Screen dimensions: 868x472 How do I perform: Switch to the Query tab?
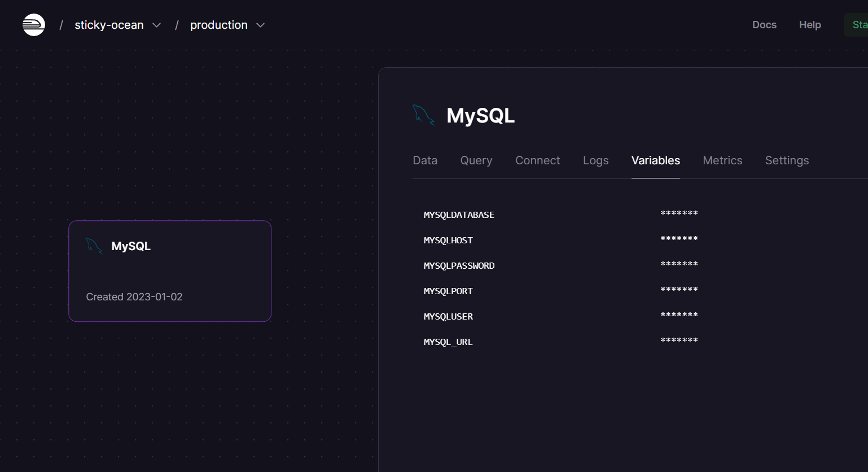point(476,160)
